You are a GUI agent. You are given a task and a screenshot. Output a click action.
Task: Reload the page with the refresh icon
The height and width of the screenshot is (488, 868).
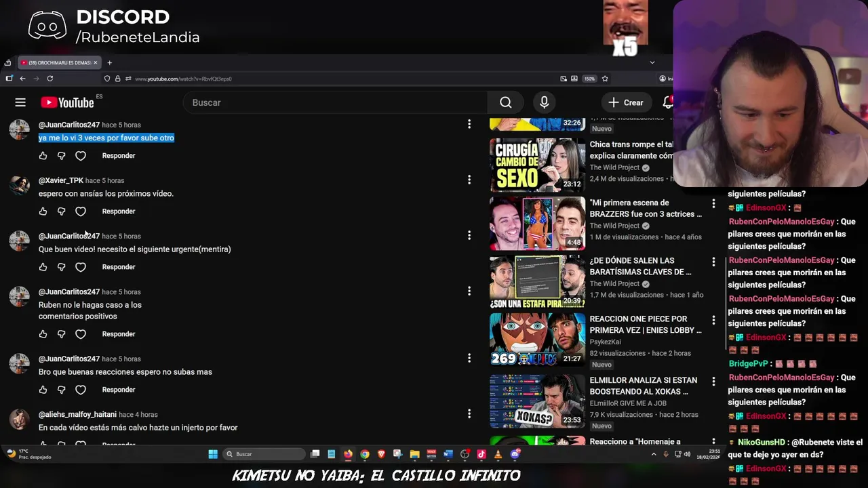click(50, 79)
